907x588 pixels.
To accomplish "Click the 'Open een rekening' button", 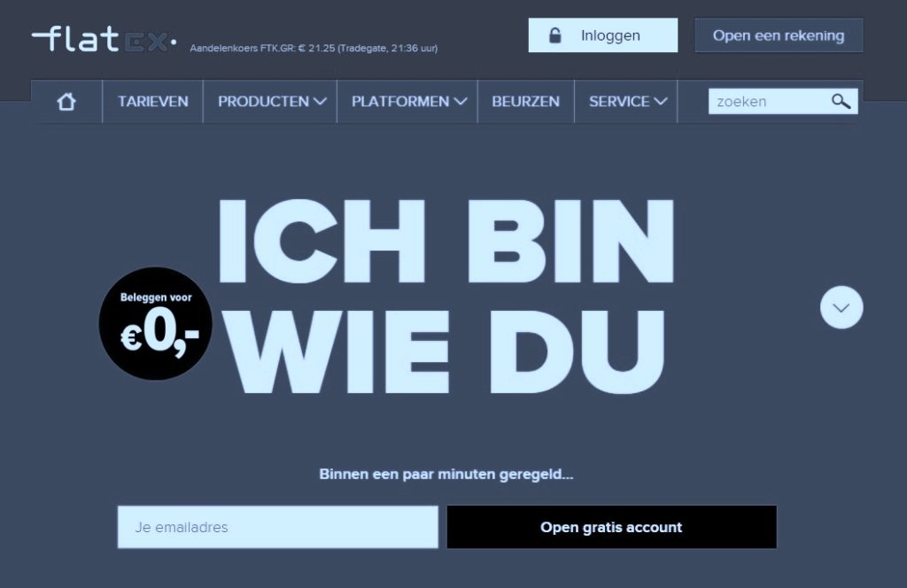I will pos(779,35).
